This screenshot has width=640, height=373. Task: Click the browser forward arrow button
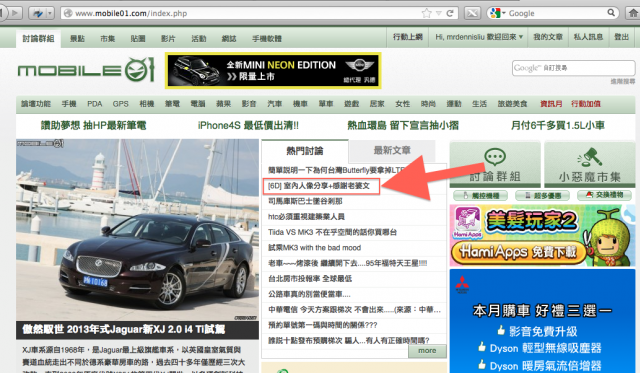tap(16, 13)
